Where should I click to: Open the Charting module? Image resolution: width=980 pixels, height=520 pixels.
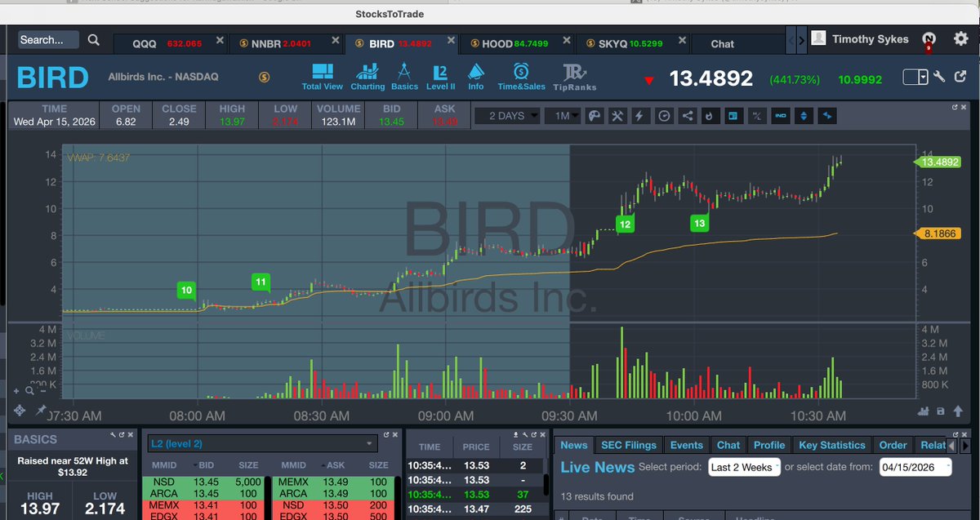click(367, 78)
